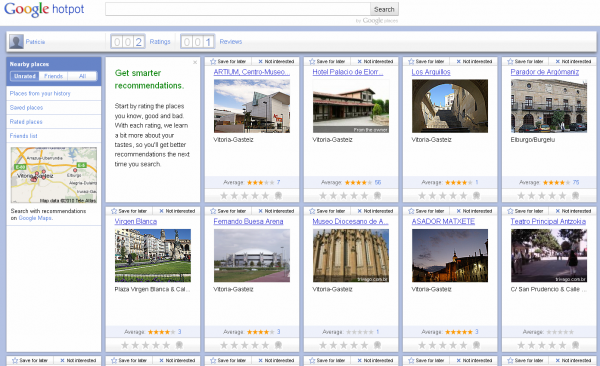
Task: Select the Unrated filter tab
Action: (25, 76)
